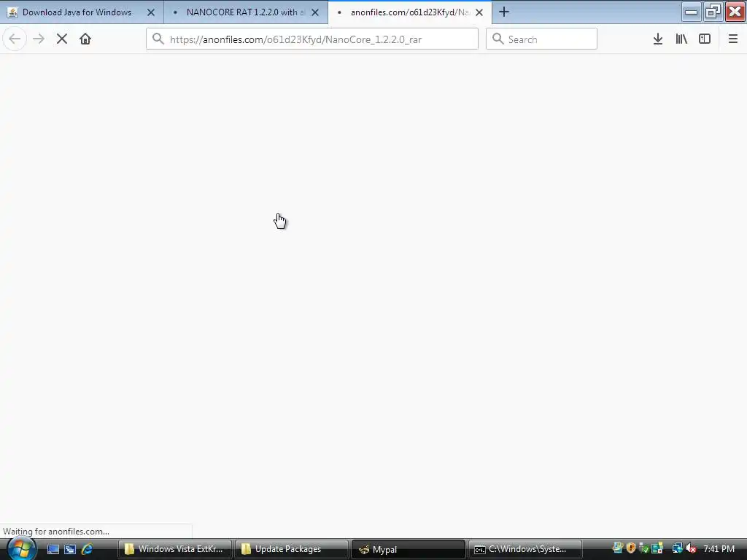Click Show Desktop quick launch icon

pos(53,549)
